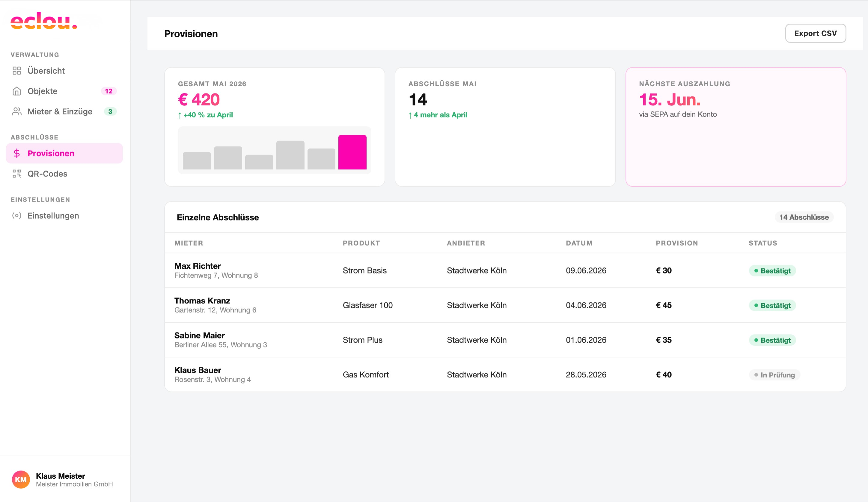Screen dimensions: 868x502
Task: Click the € 35 provision amount
Action: [663, 340]
